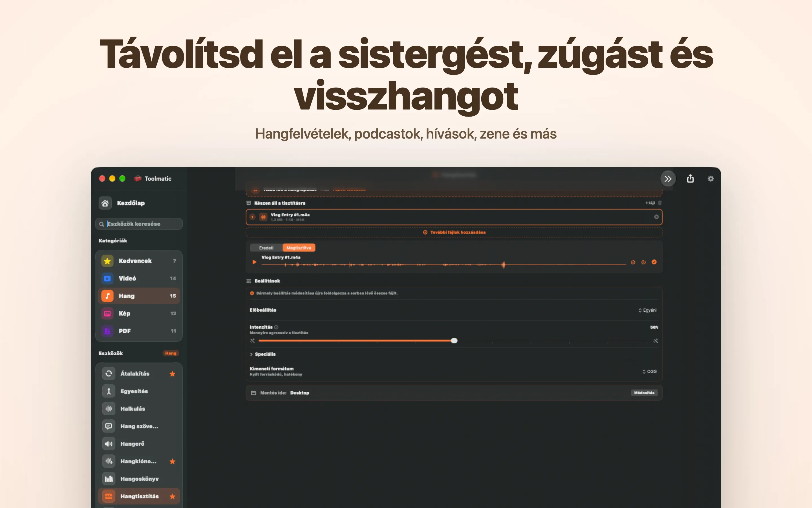Select the Hang category
This screenshot has width=812, height=508.
(x=139, y=296)
